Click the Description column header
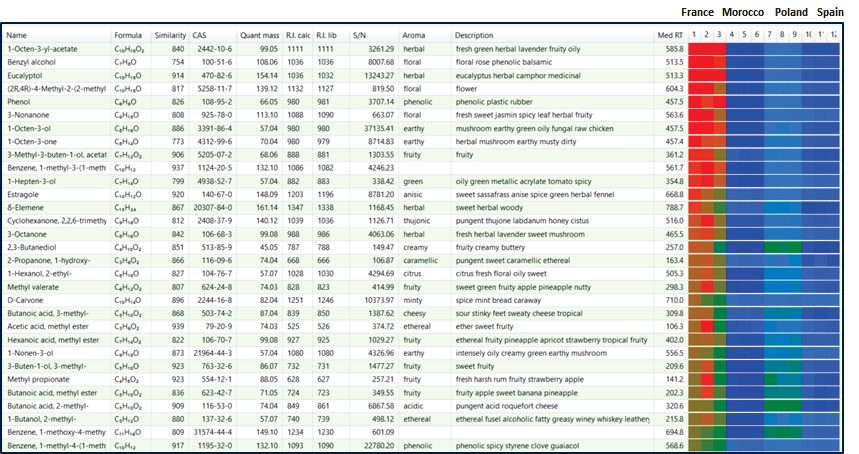 pos(474,35)
